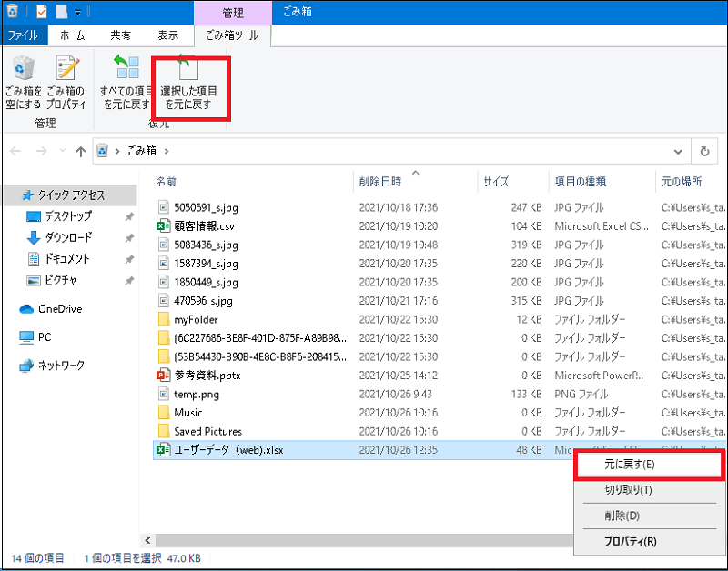
Task: Select the ごみ箱ツール ribbon tab
Action: [x=232, y=35]
